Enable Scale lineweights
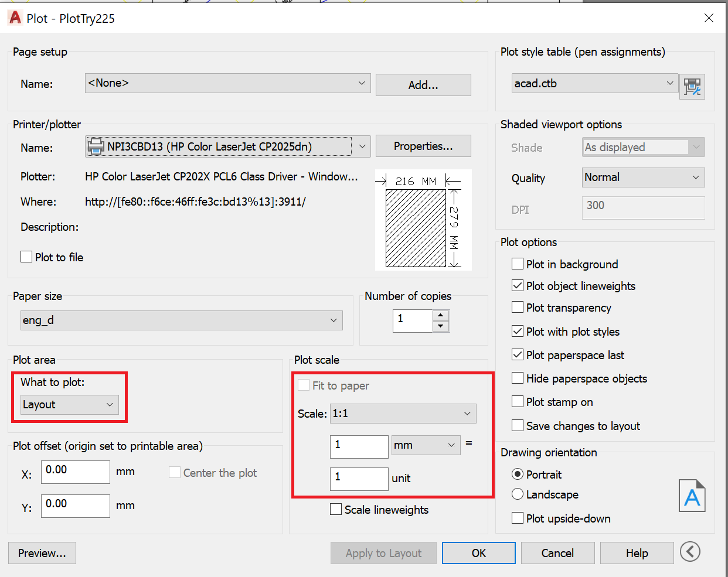This screenshot has width=728, height=577. pos(336,509)
